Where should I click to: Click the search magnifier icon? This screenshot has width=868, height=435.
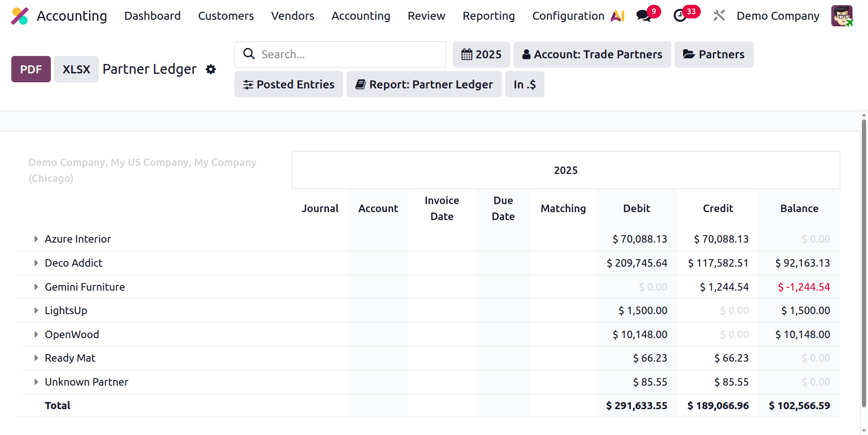click(x=249, y=54)
